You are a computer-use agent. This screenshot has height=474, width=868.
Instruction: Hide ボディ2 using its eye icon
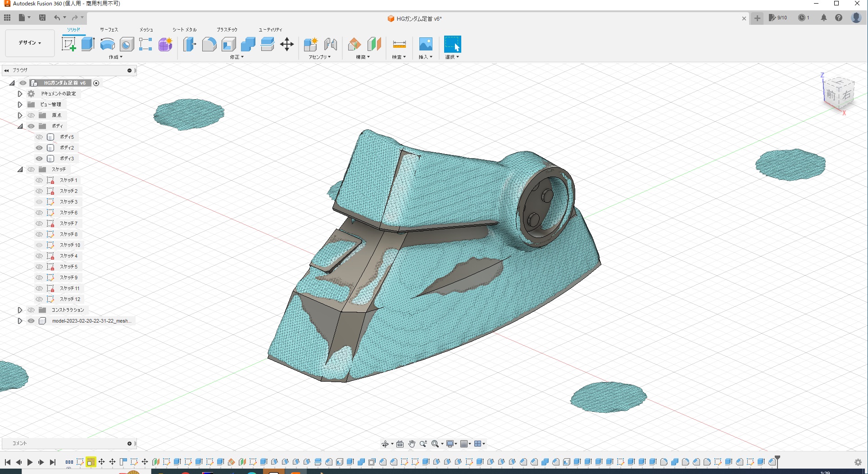coord(39,148)
